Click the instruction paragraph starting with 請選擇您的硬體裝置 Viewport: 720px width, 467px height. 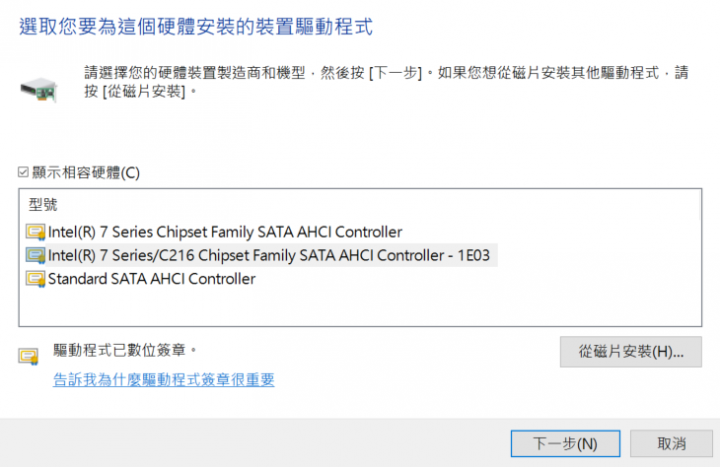[x=386, y=82]
